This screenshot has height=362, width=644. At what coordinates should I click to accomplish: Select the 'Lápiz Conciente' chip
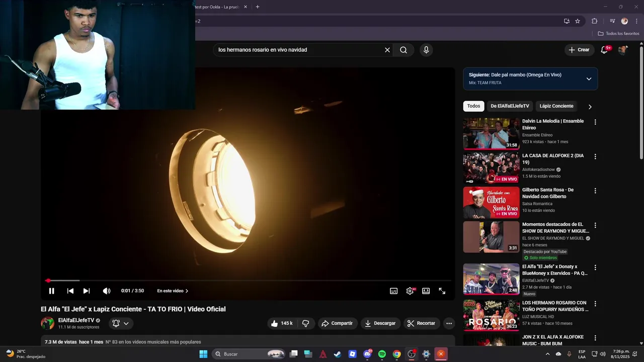click(556, 106)
